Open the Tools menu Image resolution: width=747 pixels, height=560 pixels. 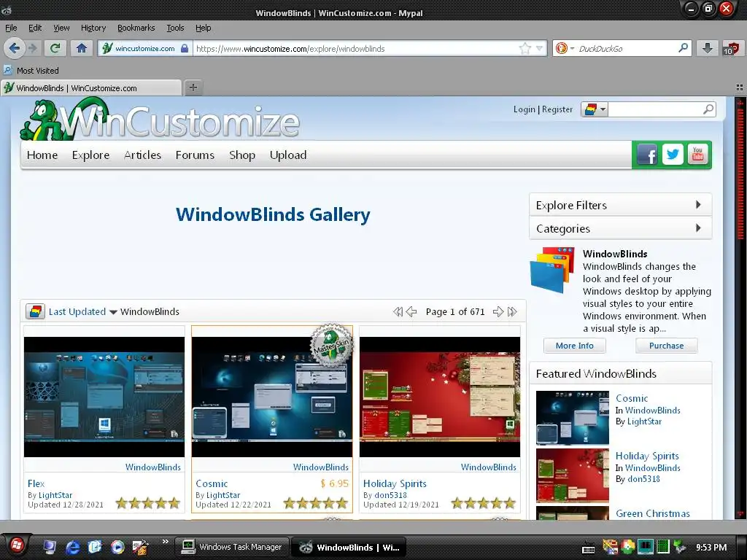pyautogui.click(x=175, y=28)
